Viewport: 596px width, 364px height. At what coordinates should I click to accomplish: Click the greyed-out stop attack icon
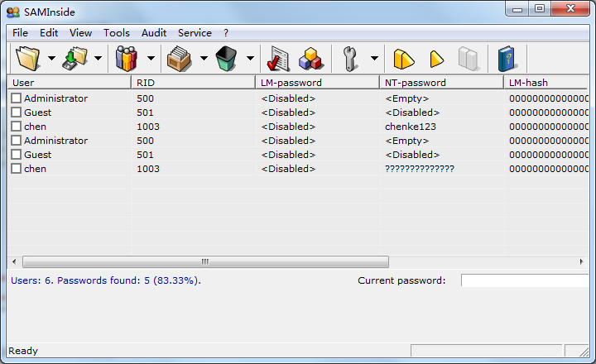[469, 59]
